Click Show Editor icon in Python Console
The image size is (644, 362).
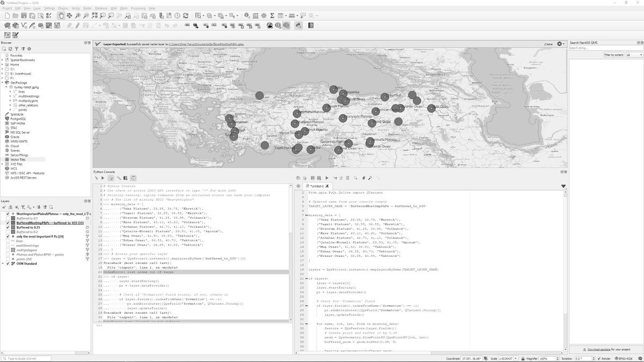[x=111, y=178]
